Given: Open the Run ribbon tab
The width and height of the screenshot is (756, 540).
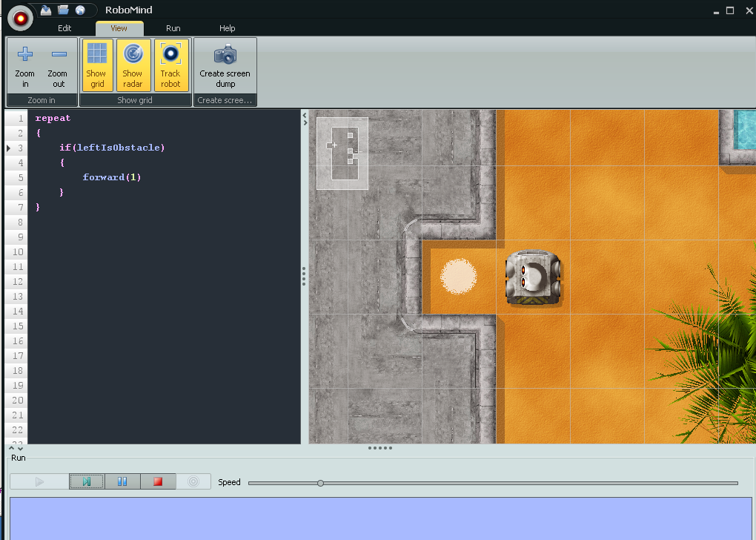Looking at the screenshot, I should [x=173, y=28].
